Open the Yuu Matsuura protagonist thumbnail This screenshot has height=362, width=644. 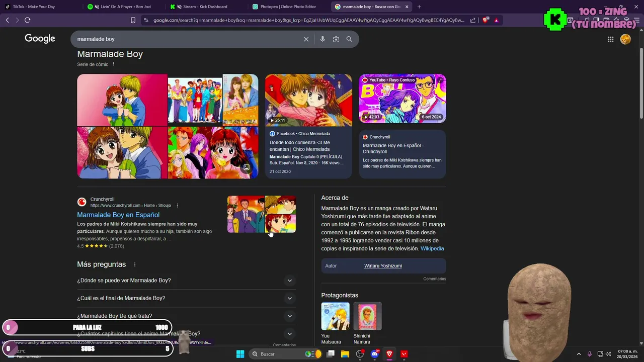(x=335, y=316)
